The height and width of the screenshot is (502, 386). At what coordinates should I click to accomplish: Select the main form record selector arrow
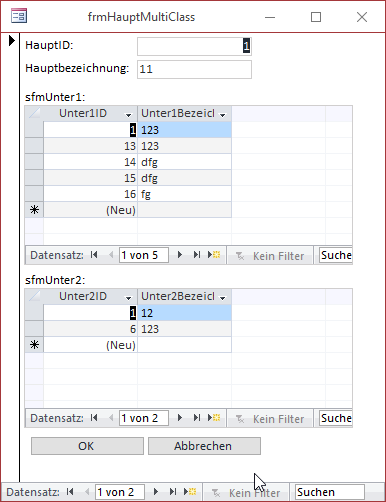pyautogui.click(x=12, y=41)
